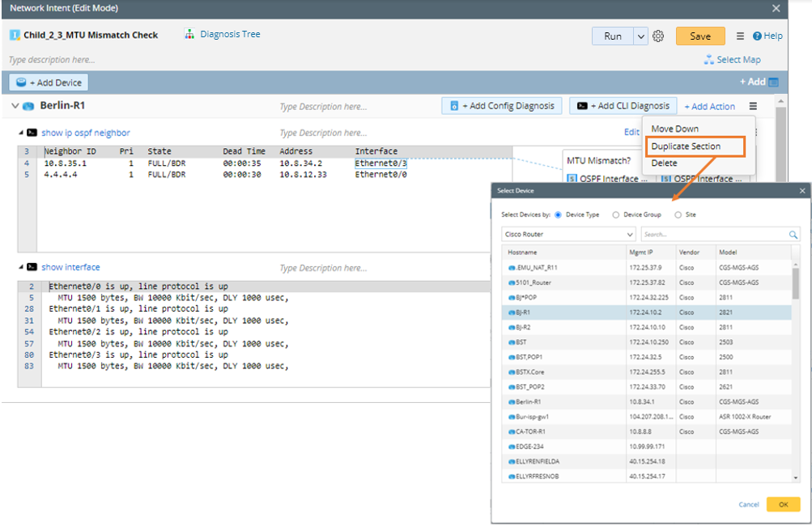Screen dimensions: 812x526
Task: Choose Move Down from the context menu
Action: [674, 129]
